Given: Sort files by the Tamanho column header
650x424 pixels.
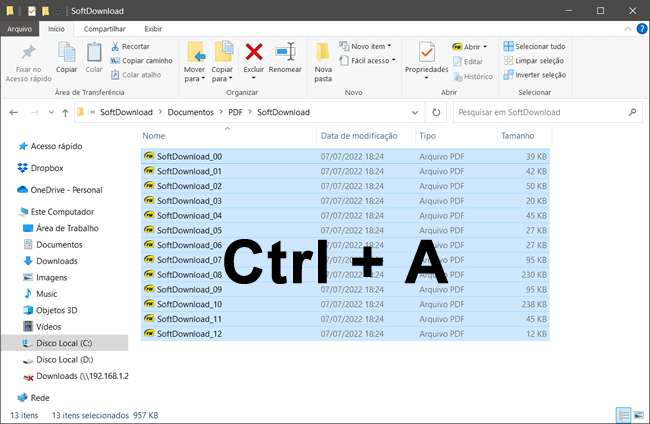Looking at the screenshot, I should point(517,135).
